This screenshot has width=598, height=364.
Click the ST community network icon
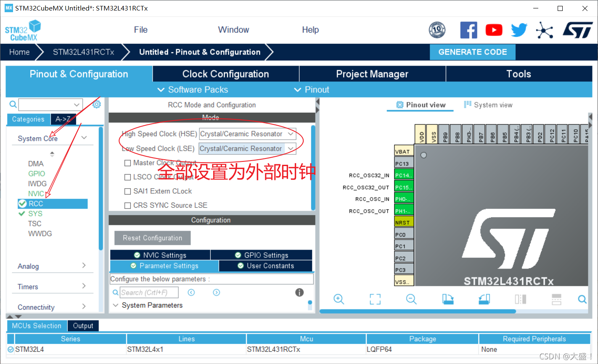(x=545, y=30)
